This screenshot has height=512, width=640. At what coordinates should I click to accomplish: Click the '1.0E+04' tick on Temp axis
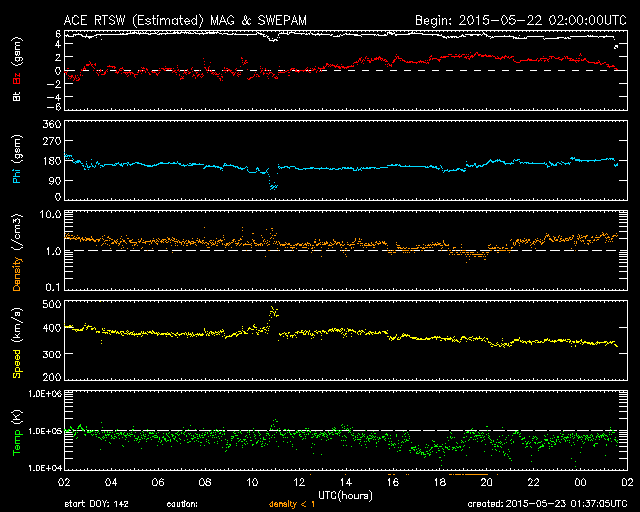[45, 468]
